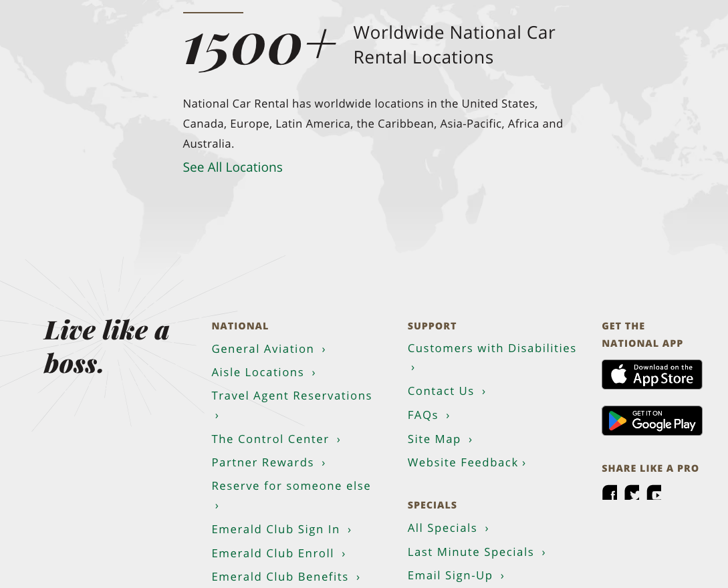
Task: Go to General Aviation link
Action: click(269, 349)
